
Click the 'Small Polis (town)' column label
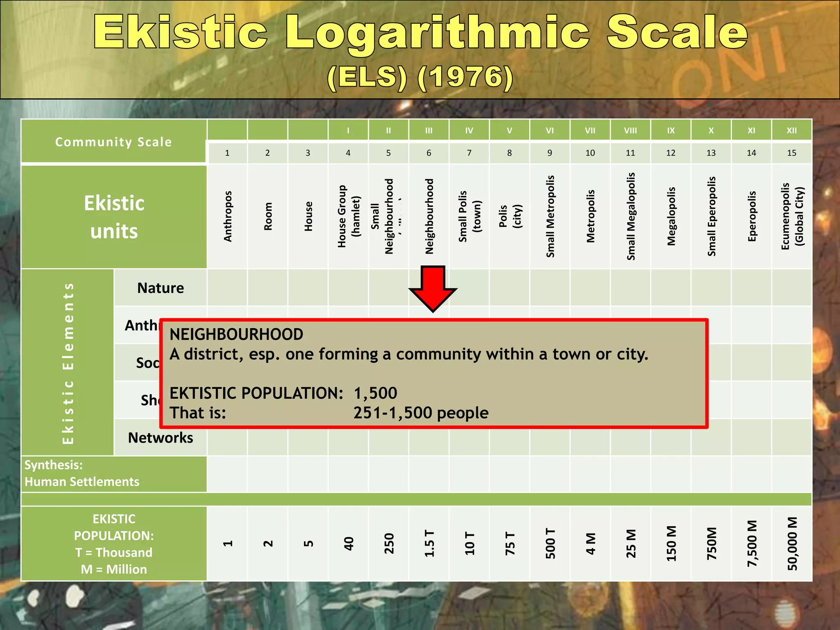(469, 216)
